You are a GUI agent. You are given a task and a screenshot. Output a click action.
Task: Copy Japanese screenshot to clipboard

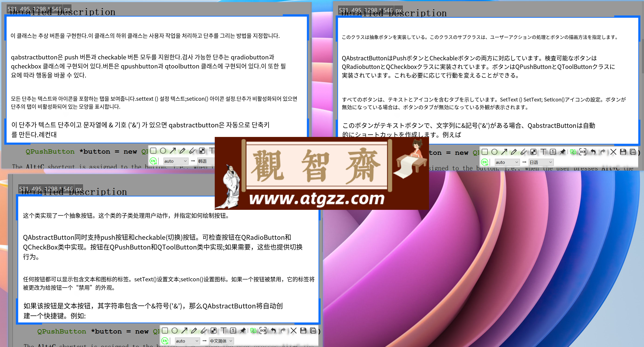click(633, 152)
